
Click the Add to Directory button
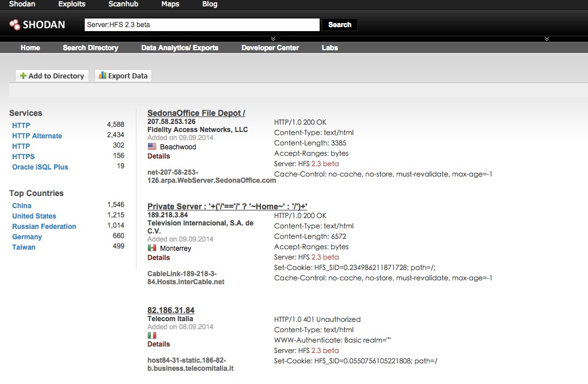[x=52, y=76]
